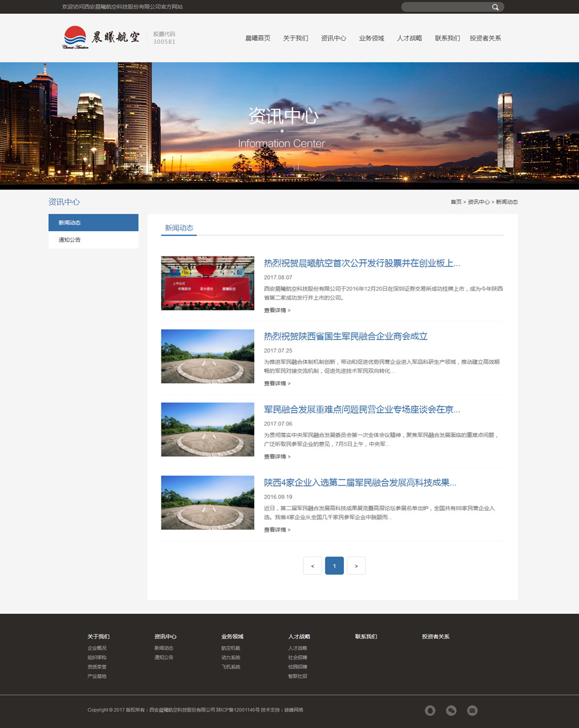
Task: Open 校园招聘 link in footer
Action: coord(298,667)
